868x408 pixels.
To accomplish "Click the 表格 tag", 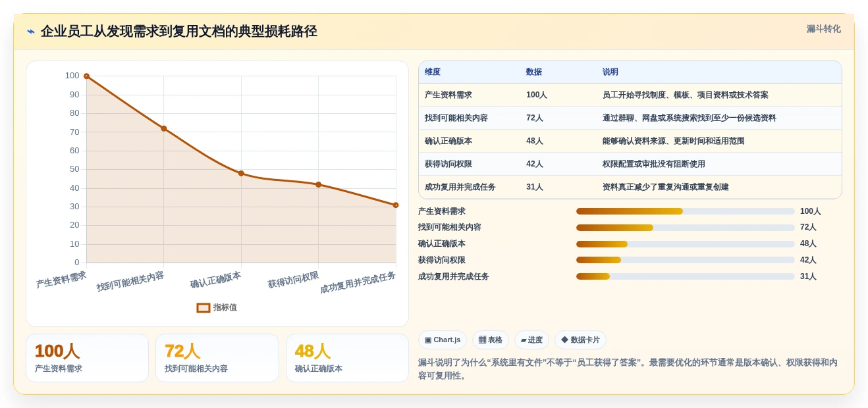I will point(491,340).
